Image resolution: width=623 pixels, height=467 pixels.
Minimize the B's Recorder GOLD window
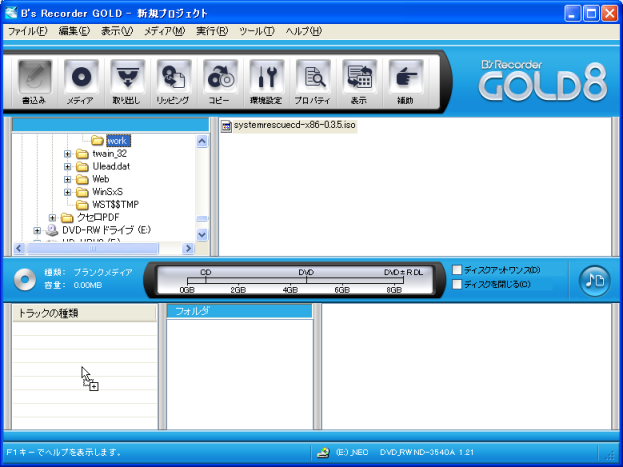pyautogui.click(x=572, y=14)
